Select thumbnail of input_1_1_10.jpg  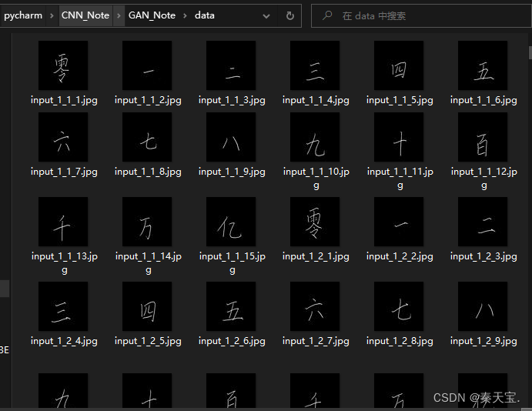315,137
